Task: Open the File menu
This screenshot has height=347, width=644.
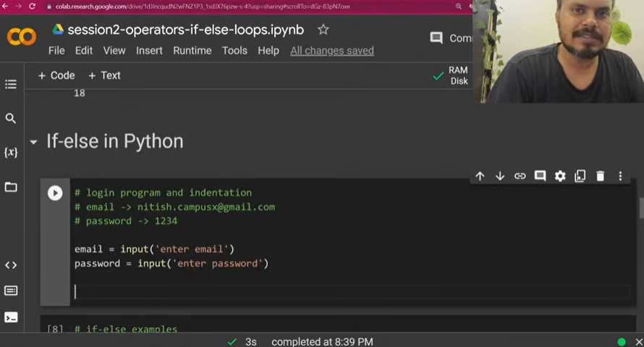Action: [56, 51]
